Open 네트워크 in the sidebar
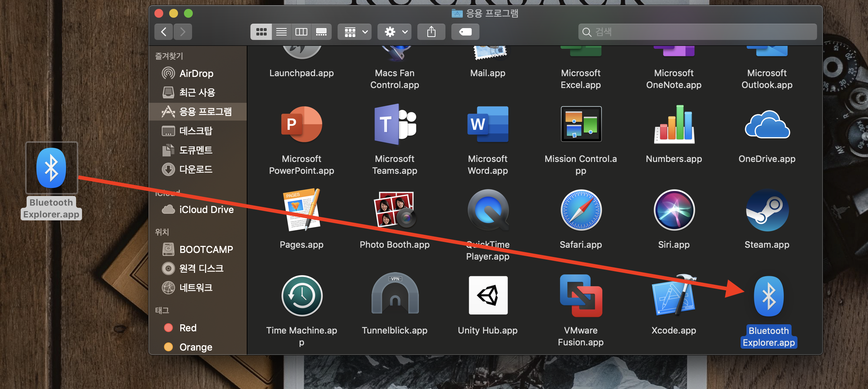Viewport: 868px width, 389px height. [x=198, y=288]
